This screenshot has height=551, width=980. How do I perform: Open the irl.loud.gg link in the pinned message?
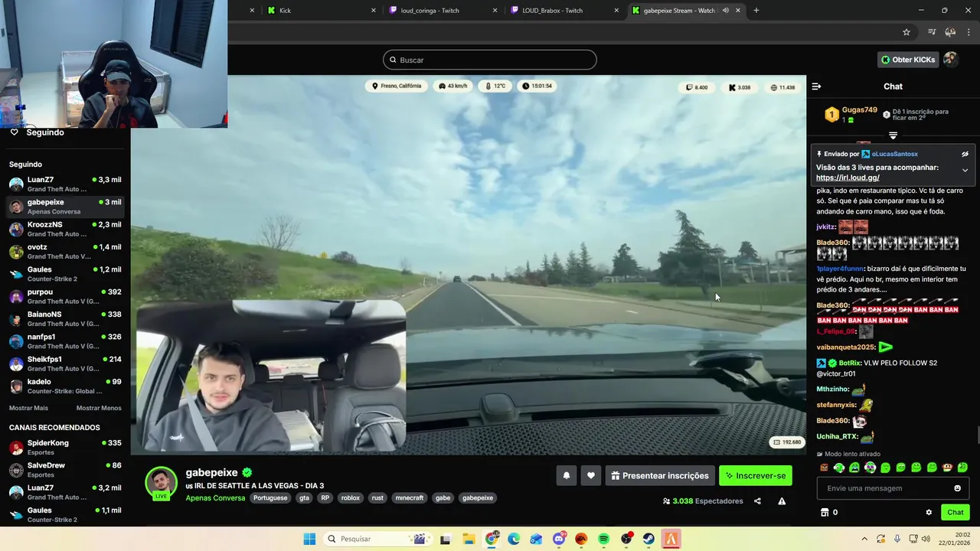click(848, 178)
